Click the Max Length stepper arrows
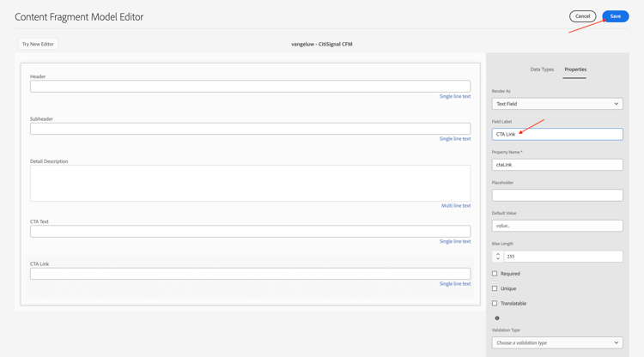This screenshot has width=644, height=357. pyautogui.click(x=498, y=257)
